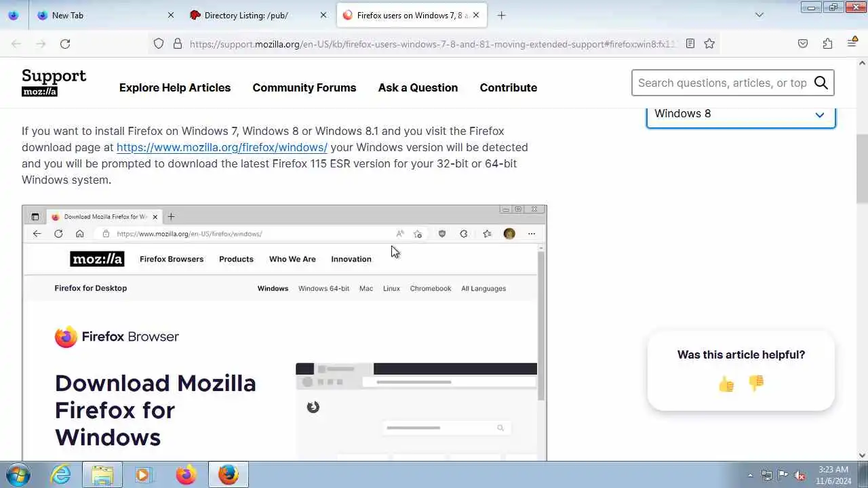The width and height of the screenshot is (868, 488).
Task: Open the Action Center flag icon
Action: tap(783, 475)
